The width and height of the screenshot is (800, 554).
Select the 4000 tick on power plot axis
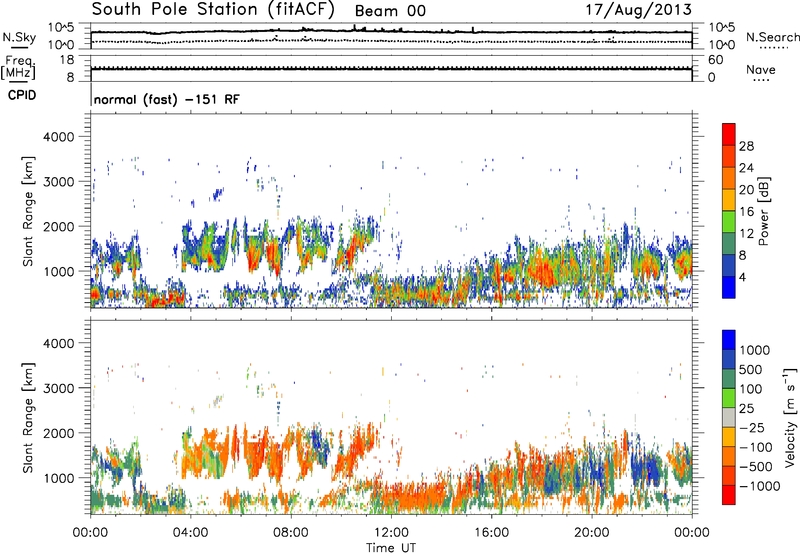[59, 137]
